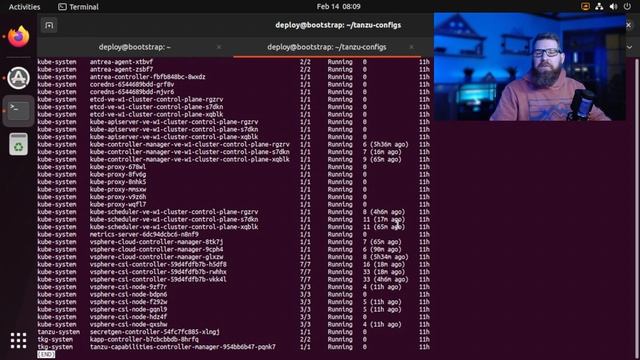Viewport: 640px width, 360px height.
Task: Click vsphere-csi-controller-59d4fdfb7b-h5df8 pod
Action: (x=158, y=264)
